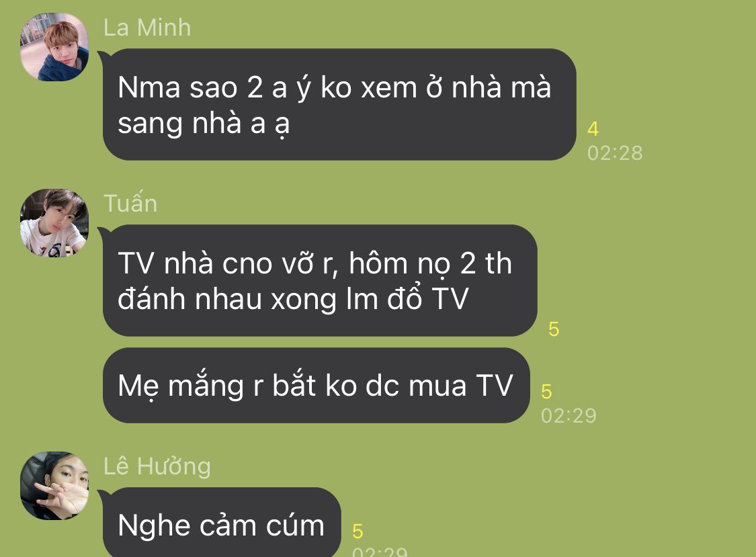Click the yellow read count 4
This screenshot has width=756, height=557.
593,129
